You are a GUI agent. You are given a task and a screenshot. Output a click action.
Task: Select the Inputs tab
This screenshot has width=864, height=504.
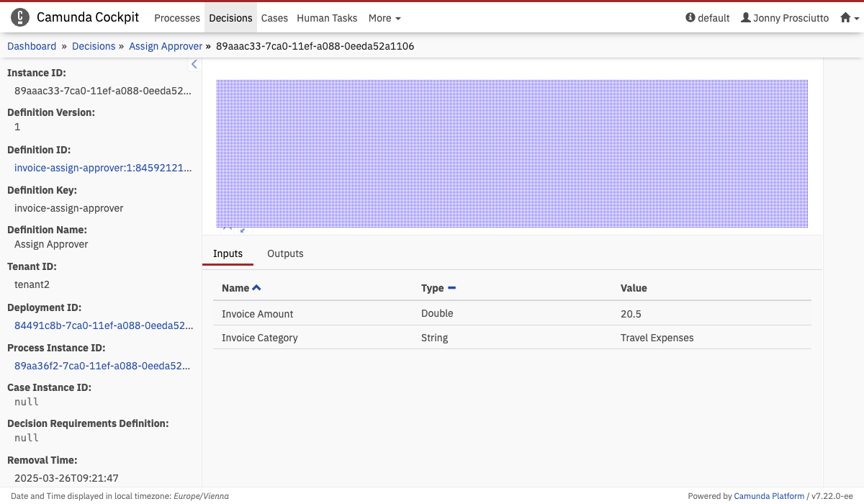[228, 253]
